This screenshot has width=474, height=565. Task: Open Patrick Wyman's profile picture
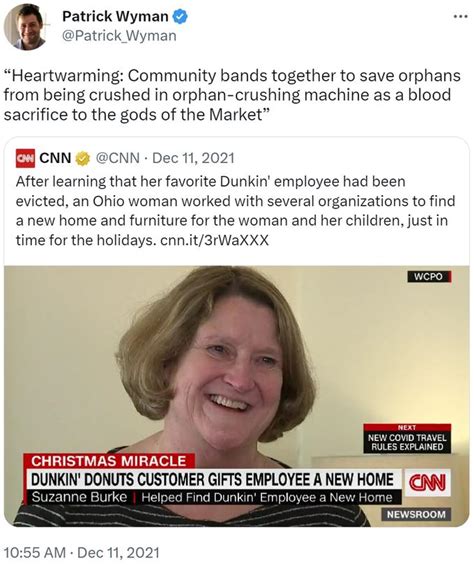pos(25,26)
